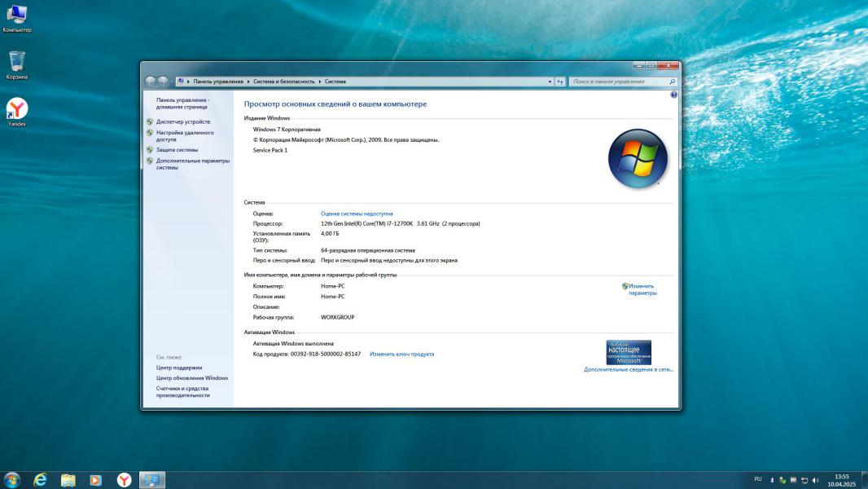Open the Windows Start menu orb
Screen dimensions: 868x489
[x=11, y=479]
